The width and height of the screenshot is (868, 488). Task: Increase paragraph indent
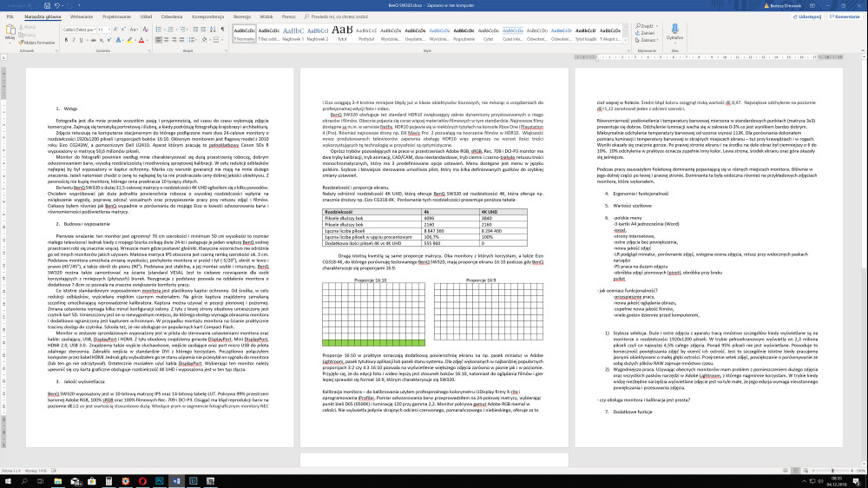pos(203,30)
